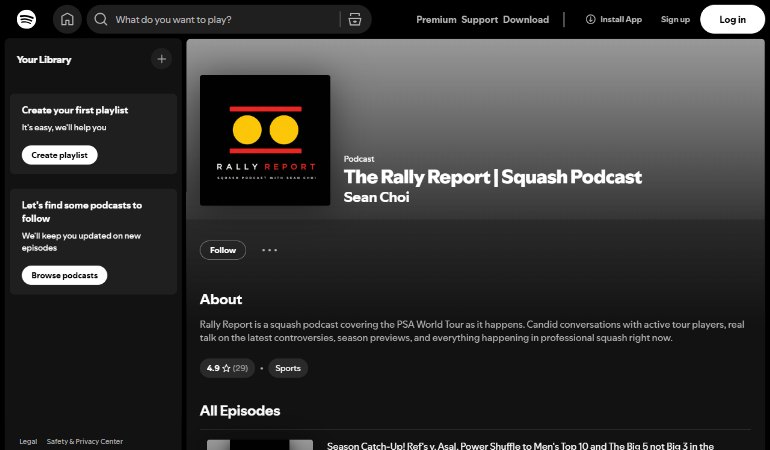Click the search magnifier icon
The width and height of the screenshot is (770, 450).
(101, 20)
